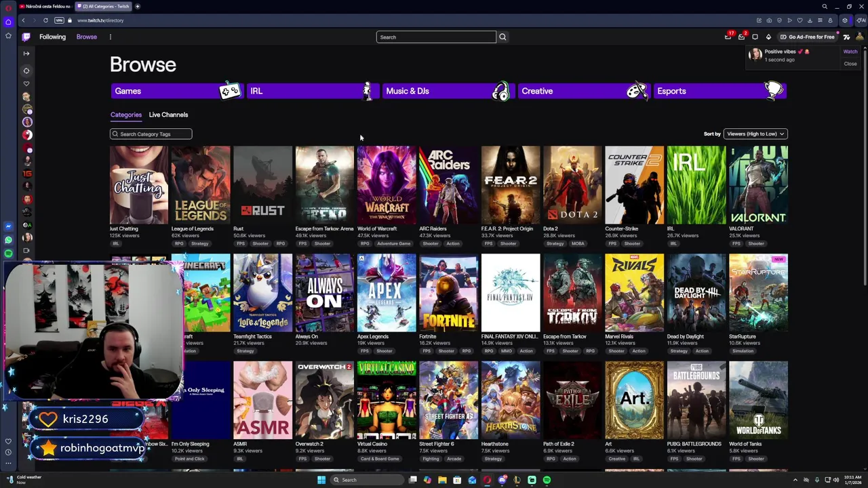Open the Opera AI button
868x488 pixels.
[861, 20]
